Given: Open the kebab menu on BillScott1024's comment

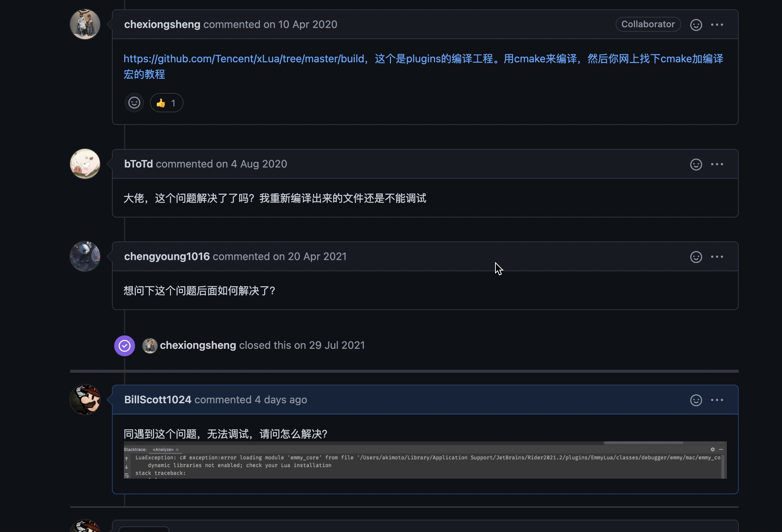Looking at the screenshot, I should (718, 399).
